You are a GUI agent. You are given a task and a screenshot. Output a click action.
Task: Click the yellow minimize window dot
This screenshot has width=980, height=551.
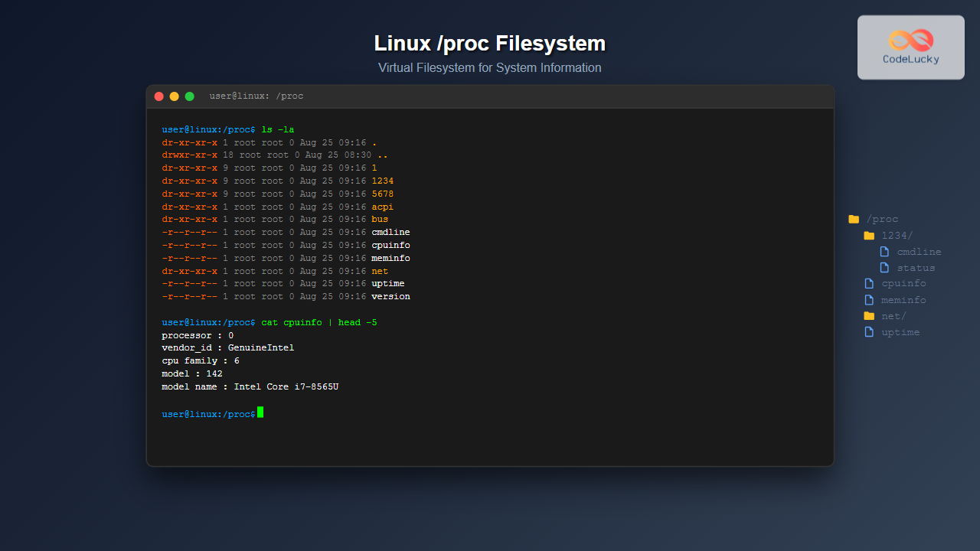tap(175, 96)
